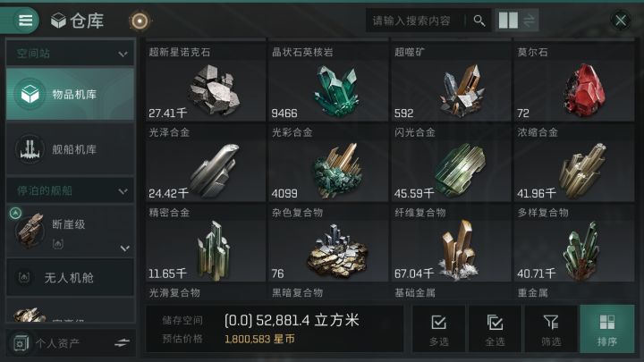Viewport: 644px width, 362px height.
Task: Click the search content input field
Action: [417, 21]
